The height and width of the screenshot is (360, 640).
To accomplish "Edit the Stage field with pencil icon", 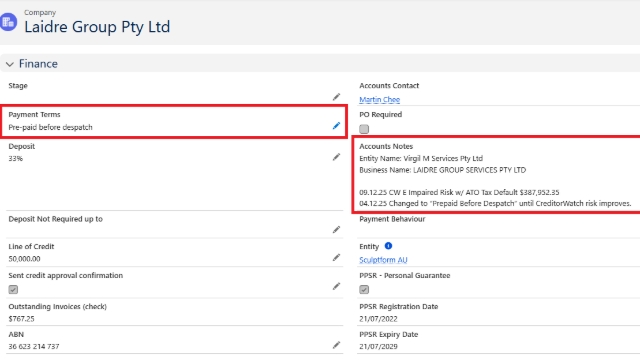I will [336, 97].
